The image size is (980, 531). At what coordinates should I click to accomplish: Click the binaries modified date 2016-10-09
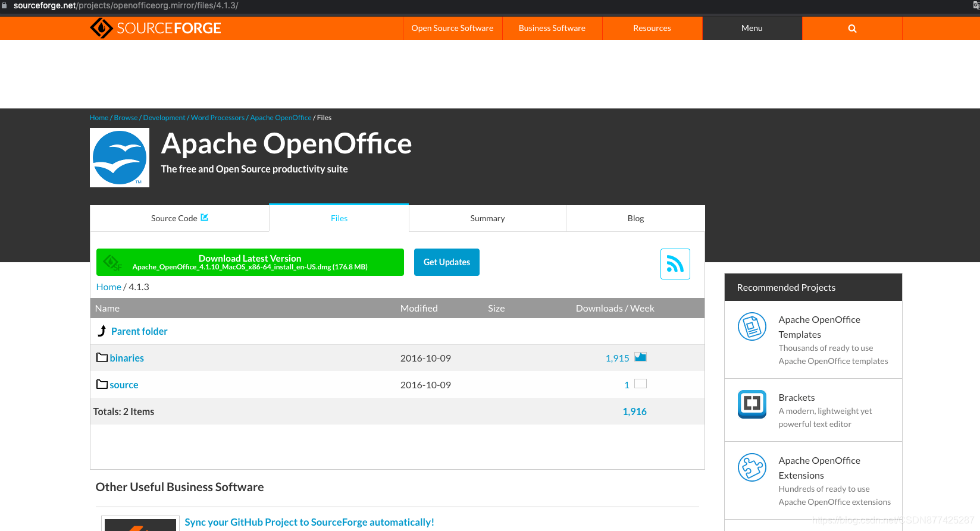coord(425,358)
